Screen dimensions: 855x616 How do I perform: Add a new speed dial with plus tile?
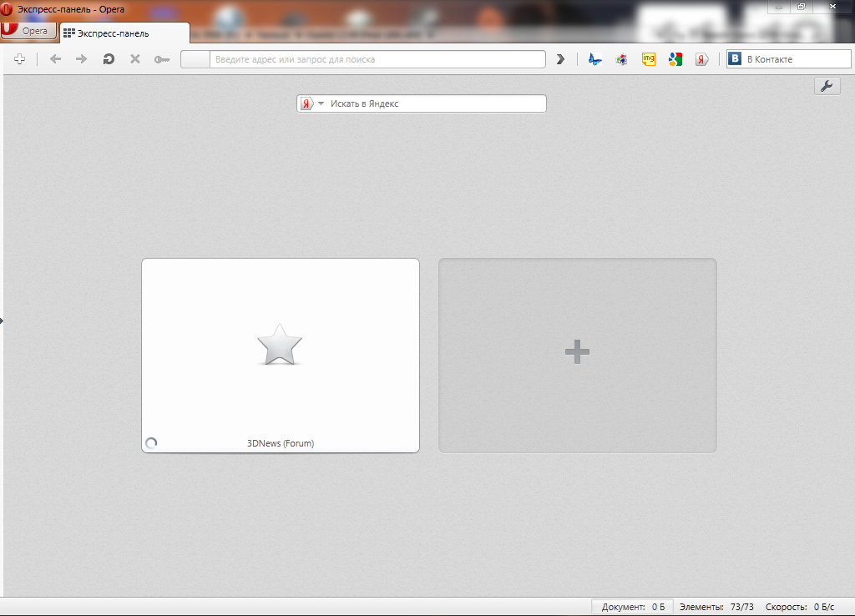578,355
